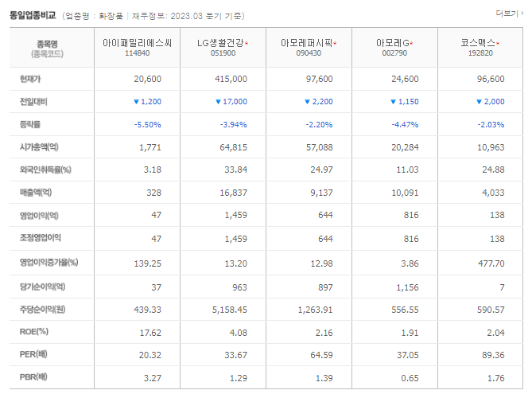This screenshot has width=532, height=394.
Task: Click stock code 192820
Action: point(480,53)
